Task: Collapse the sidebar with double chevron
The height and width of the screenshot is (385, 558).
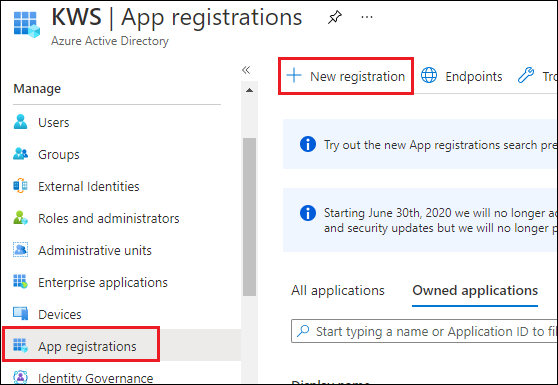Action: tap(246, 70)
